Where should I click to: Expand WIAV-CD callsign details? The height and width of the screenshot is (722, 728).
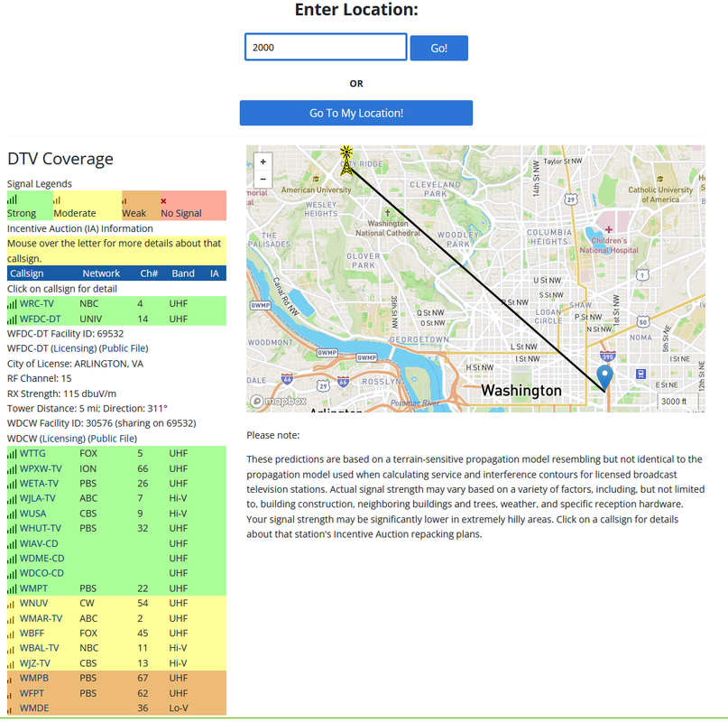coord(39,543)
